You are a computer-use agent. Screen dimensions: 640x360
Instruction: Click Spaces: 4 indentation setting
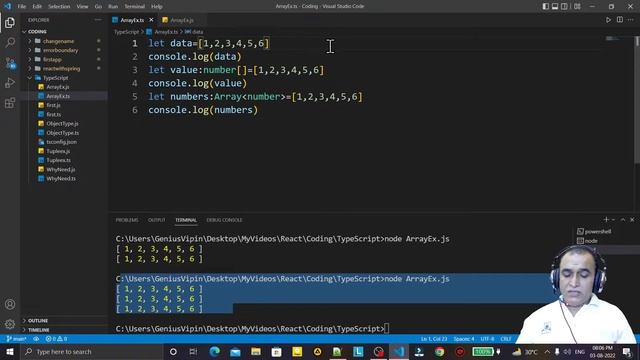(464, 339)
